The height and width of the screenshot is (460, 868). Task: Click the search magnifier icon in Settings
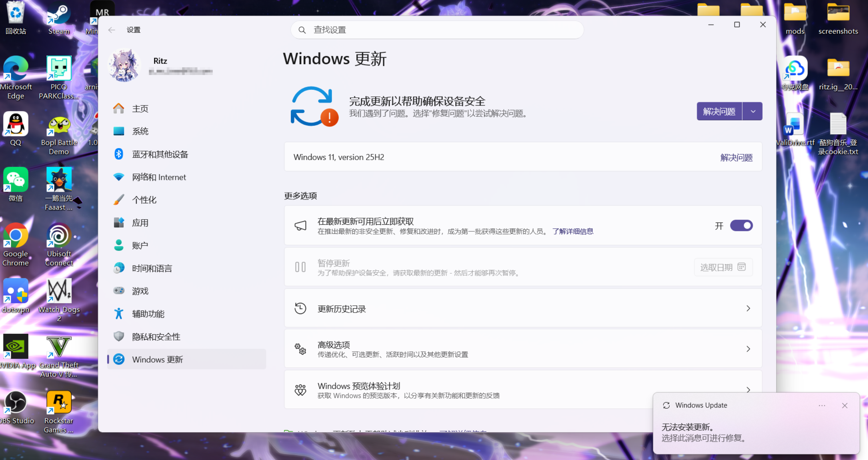[x=302, y=30]
